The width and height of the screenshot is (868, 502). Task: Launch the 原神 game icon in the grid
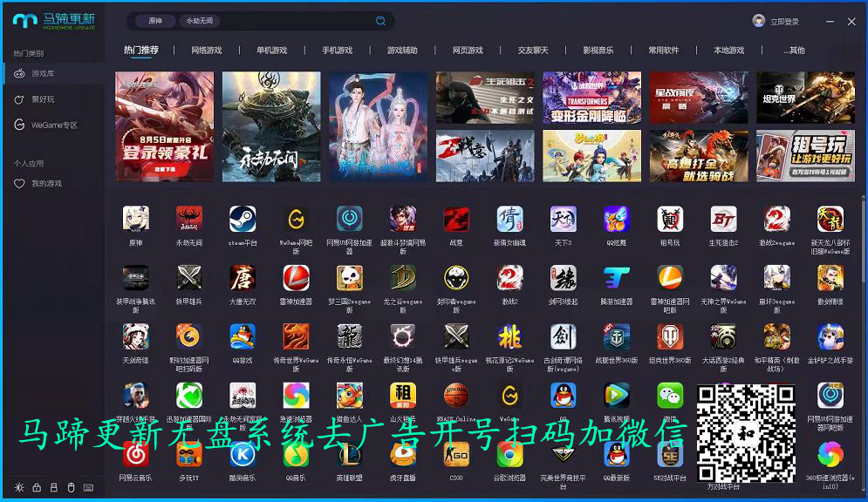click(135, 219)
